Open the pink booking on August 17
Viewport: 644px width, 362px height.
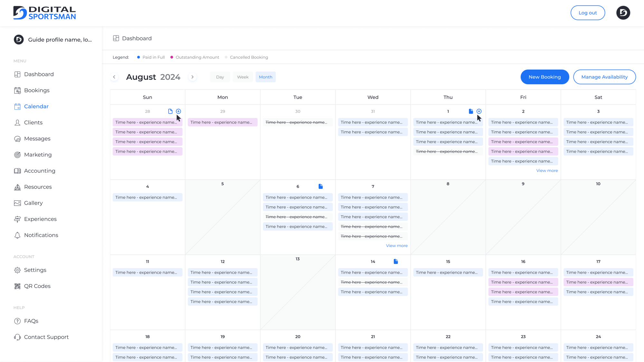598,282
